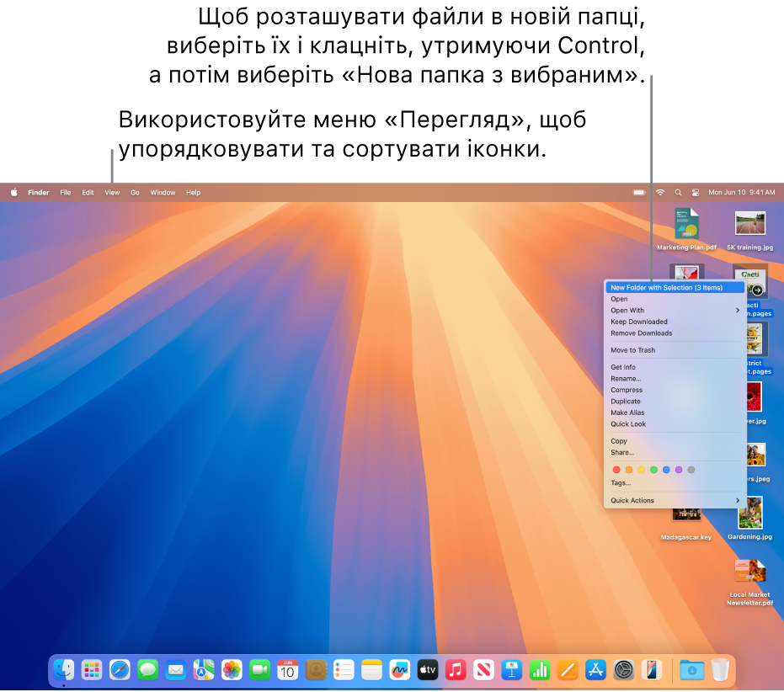
Task: Select Rename… in context menu
Action: (x=675, y=379)
